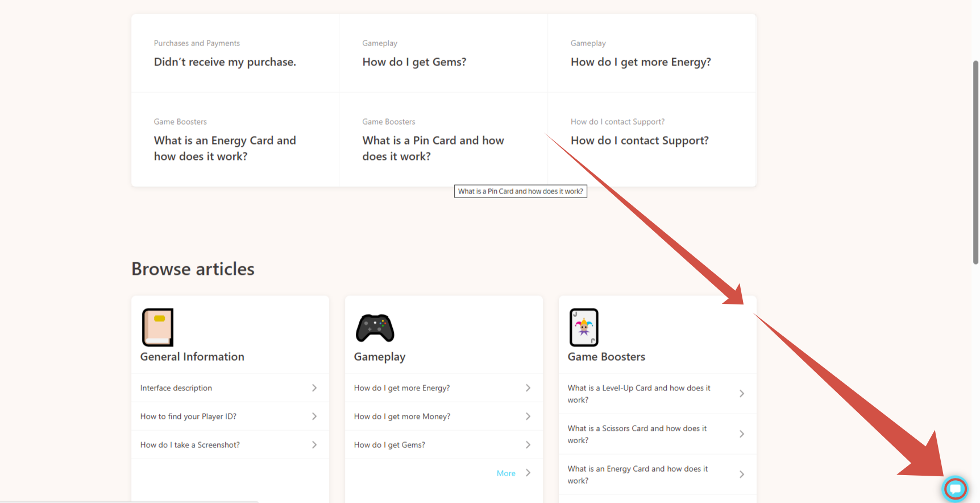
Task: Open the 'How do I get Gems?' featured card
Action: tap(414, 62)
